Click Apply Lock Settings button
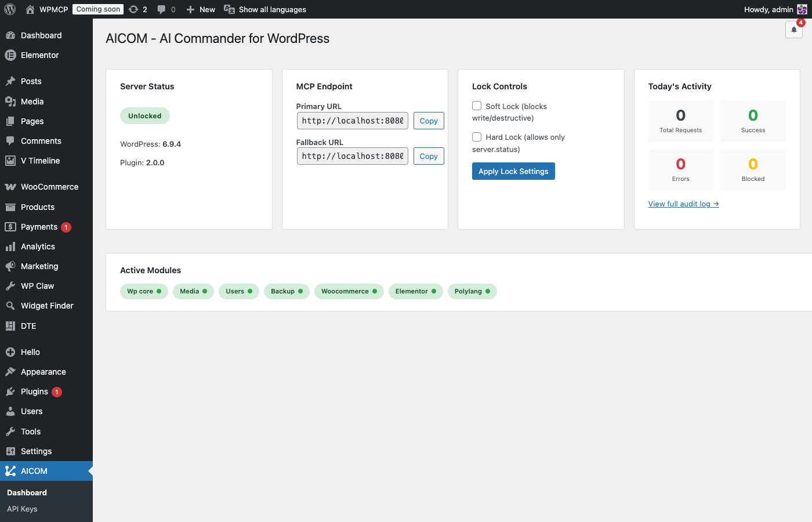The height and width of the screenshot is (522, 812). (513, 171)
